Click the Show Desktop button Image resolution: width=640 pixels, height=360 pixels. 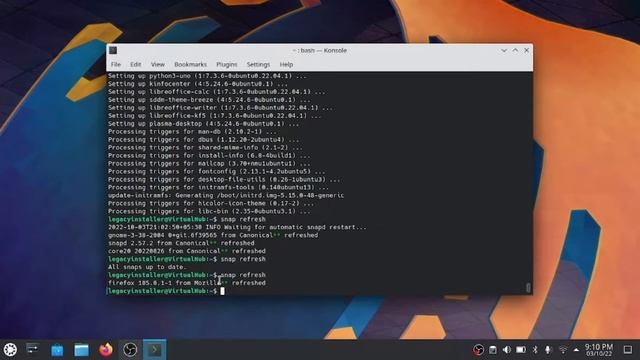coord(628,350)
